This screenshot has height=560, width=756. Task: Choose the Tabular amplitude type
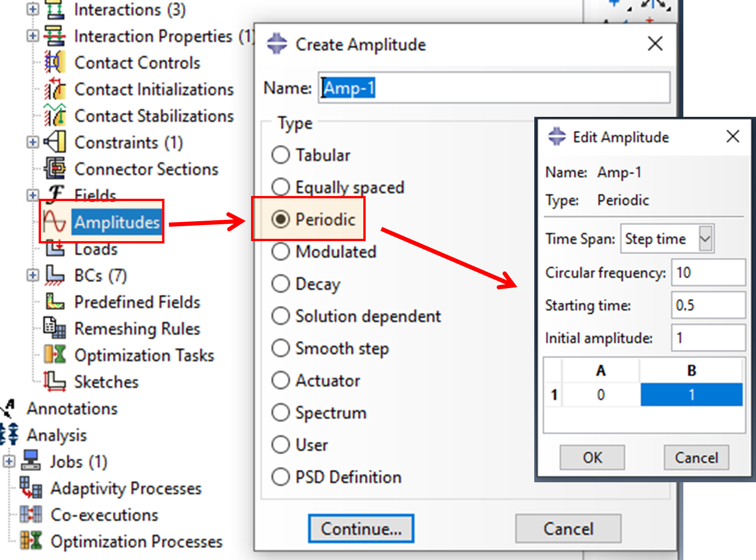point(280,155)
